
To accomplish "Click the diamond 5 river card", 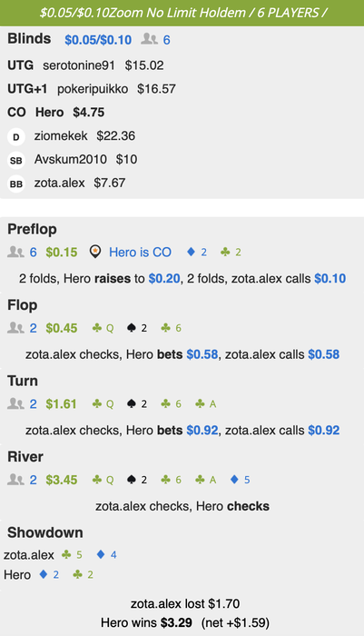I will tap(240, 480).
